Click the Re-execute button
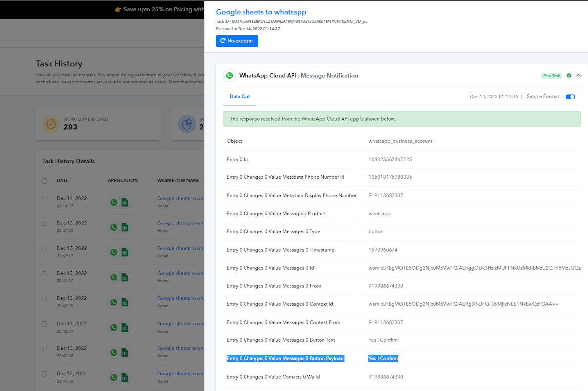 click(x=237, y=41)
